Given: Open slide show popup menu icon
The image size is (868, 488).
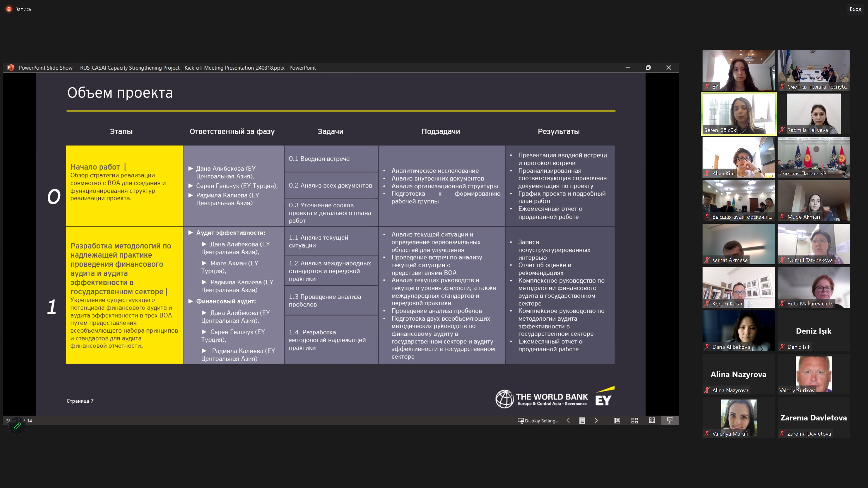Looking at the screenshot, I should [582, 420].
